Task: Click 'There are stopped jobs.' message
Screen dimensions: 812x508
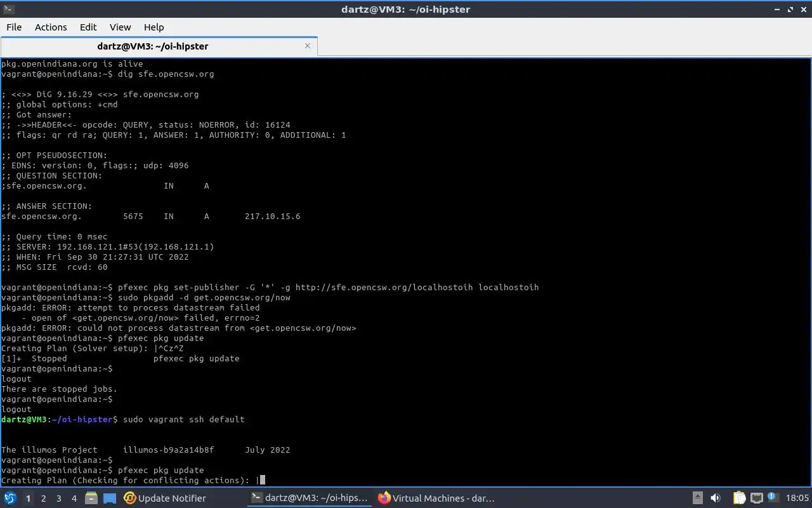Action: (59, 389)
